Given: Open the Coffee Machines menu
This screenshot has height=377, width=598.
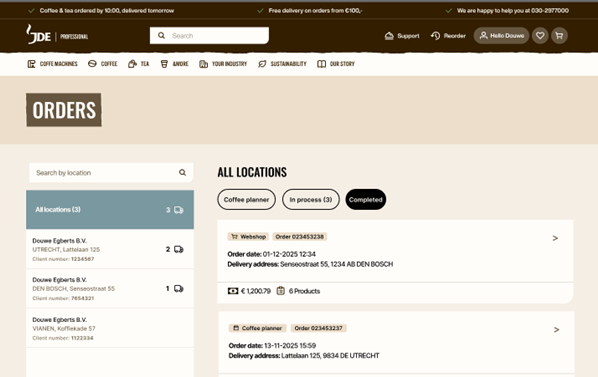Looking at the screenshot, I should point(53,64).
